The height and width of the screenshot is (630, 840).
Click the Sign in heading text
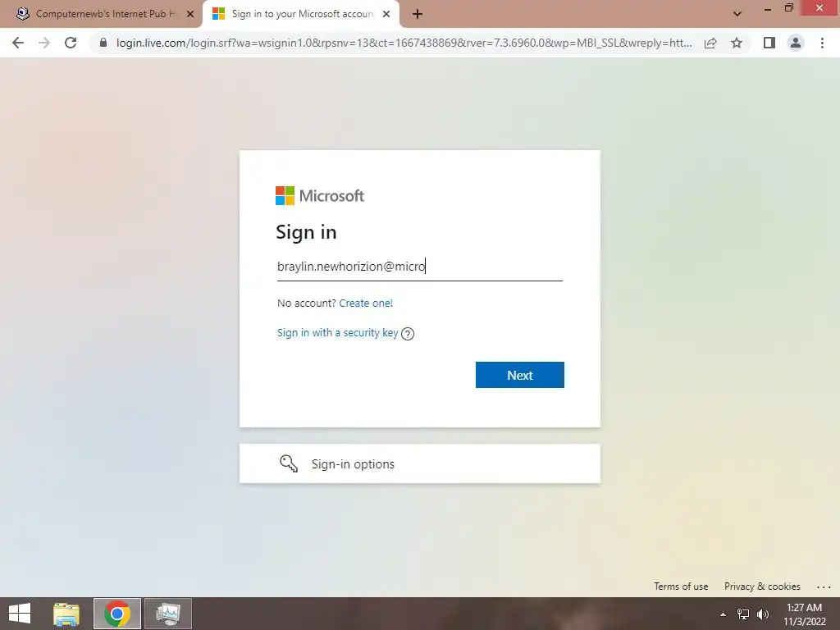(306, 232)
